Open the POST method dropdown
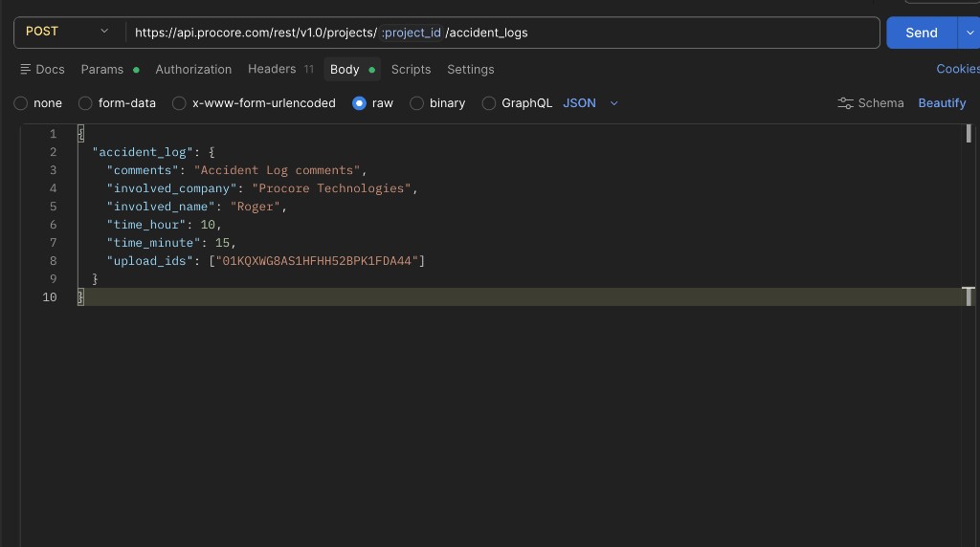Viewport: 980px width, 547px height. (68, 32)
